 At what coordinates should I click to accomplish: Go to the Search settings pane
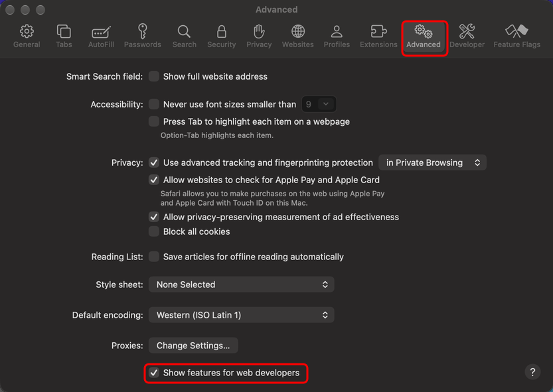pyautogui.click(x=184, y=36)
